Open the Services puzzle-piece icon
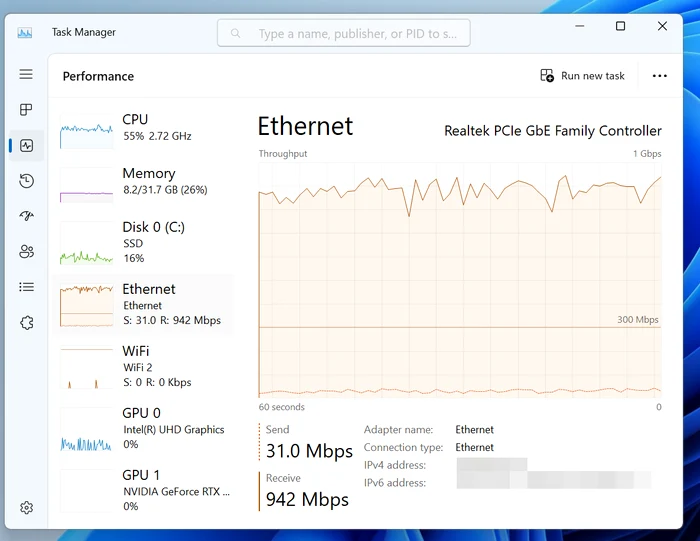The height and width of the screenshot is (541, 700). point(26,323)
